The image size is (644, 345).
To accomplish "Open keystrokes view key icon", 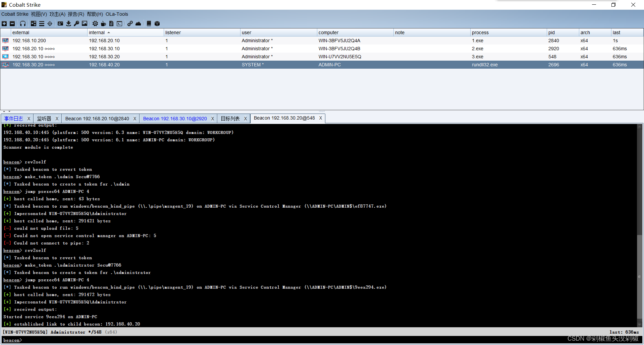I will [76, 23].
